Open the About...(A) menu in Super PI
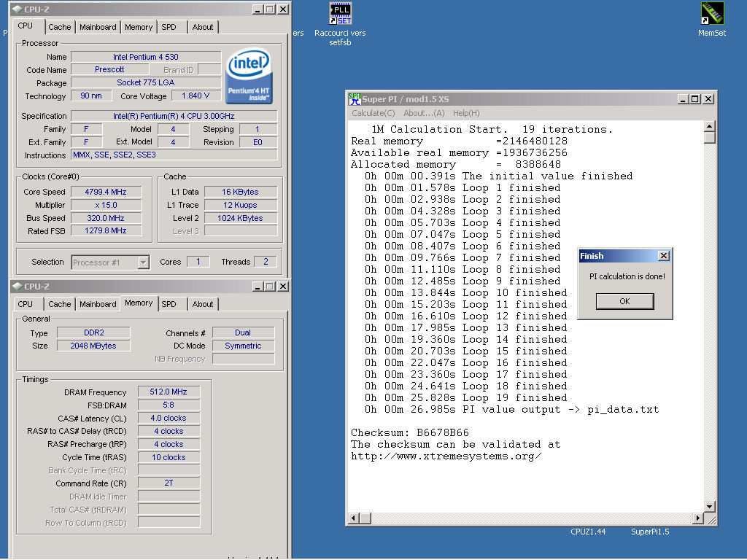Image resolution: width=747 pixels, height=560 pixels. click(x=424, y=113)
